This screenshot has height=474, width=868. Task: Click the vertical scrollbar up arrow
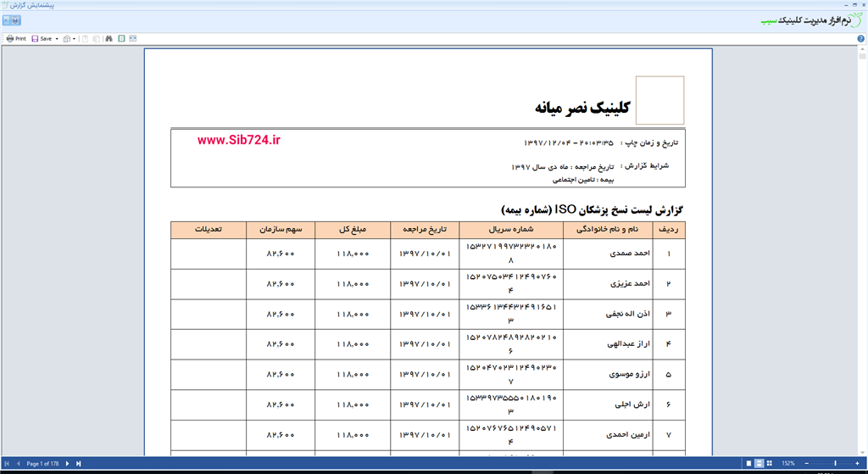click(862, 49)
